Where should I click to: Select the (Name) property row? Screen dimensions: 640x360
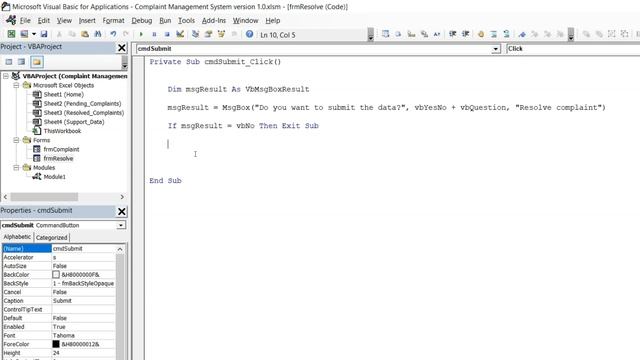[x=59, y=249]
